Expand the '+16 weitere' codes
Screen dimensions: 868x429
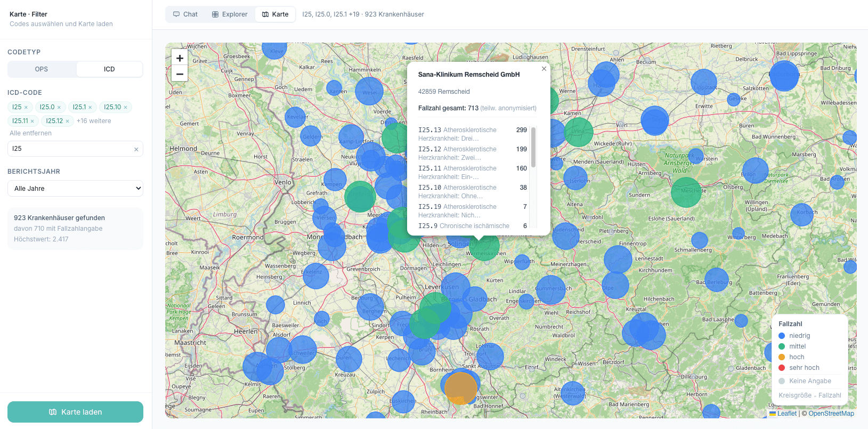pyautogui.click(x=94, y=121)
